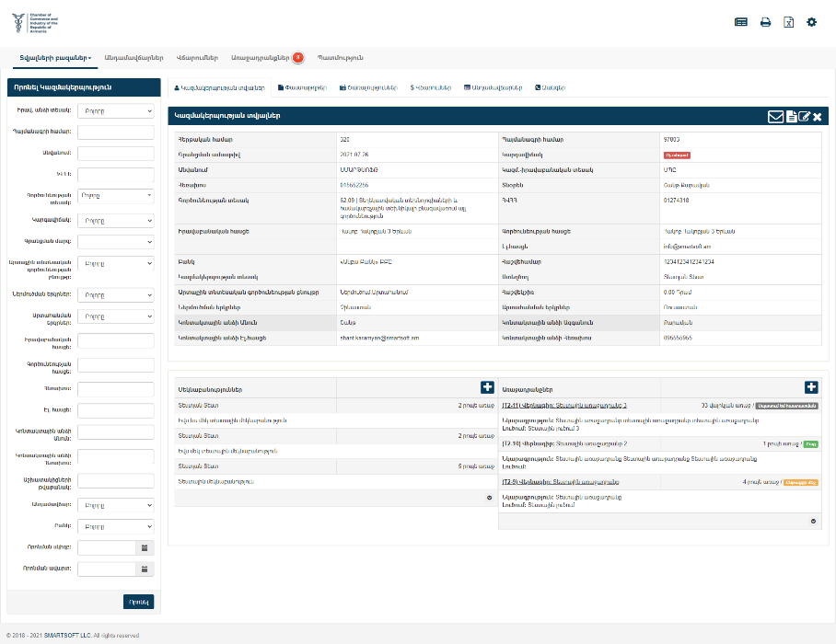836x644 pixels.
Task: Open the print dialog via printer icon
Action: tap(765, 22)
